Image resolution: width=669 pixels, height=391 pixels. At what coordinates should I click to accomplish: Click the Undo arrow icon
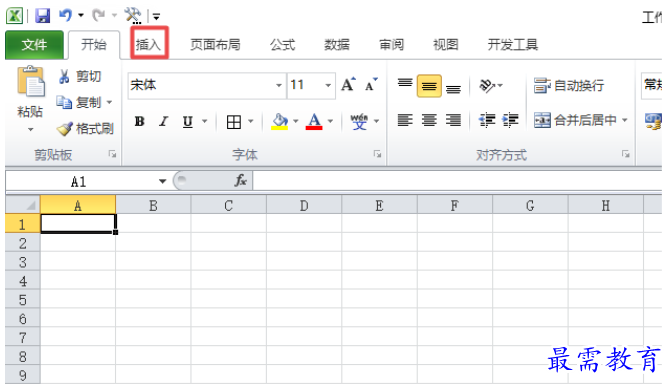tap(65, 15)
